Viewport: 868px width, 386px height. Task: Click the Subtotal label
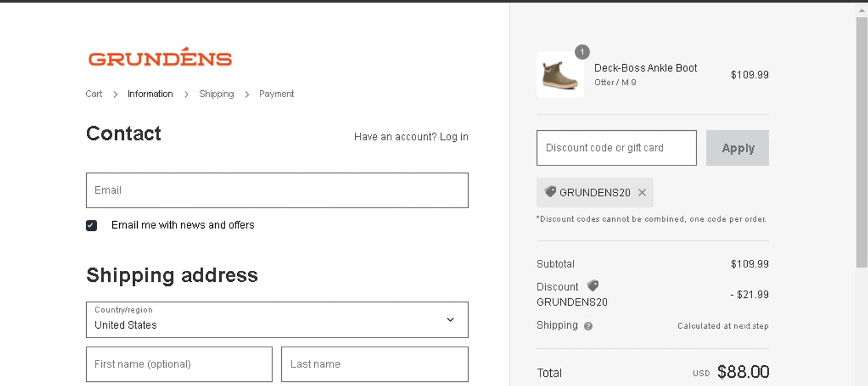pyautogui.click(x=556, y=264)
